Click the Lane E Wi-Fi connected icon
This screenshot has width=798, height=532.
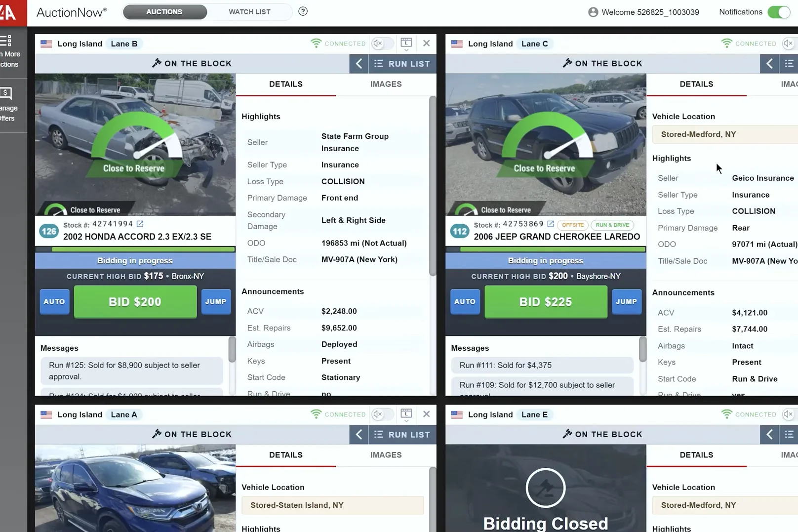(x=726, y=414)
